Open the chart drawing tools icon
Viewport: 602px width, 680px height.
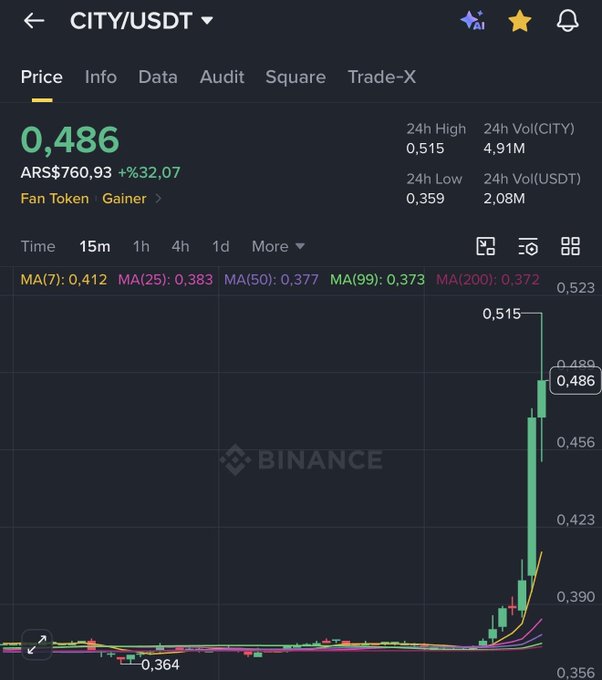point(486,246)
